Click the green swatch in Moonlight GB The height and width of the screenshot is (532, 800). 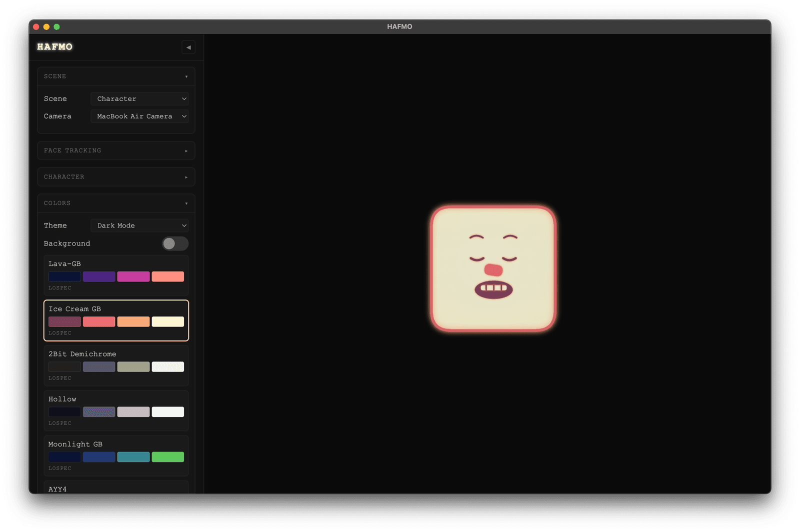168,457
